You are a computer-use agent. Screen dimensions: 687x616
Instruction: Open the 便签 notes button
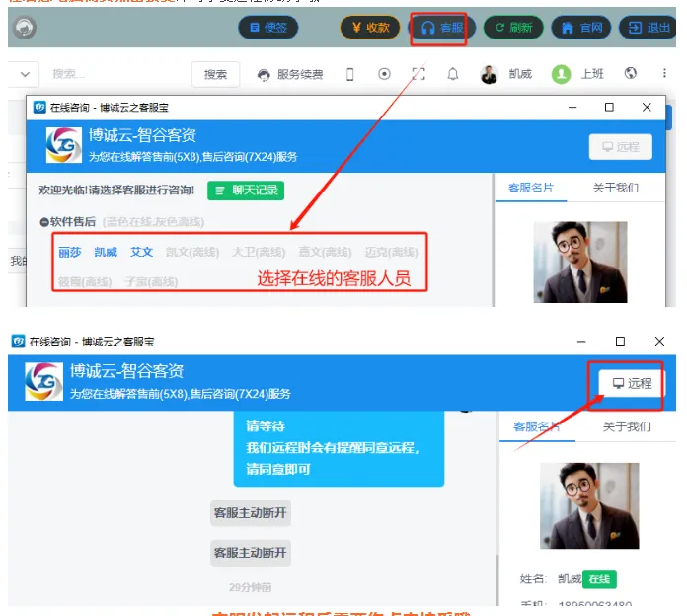(x=268, y=28)
